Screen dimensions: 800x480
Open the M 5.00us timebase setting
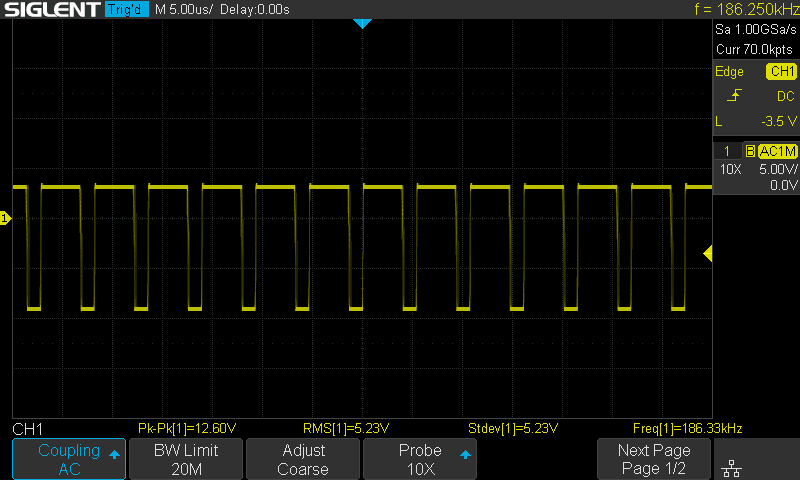coord(185,9)
